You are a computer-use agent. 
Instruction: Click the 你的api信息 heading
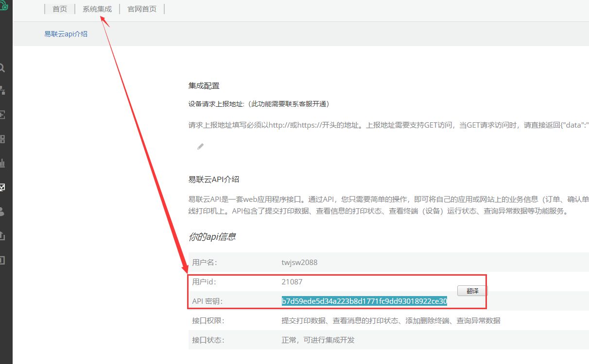coord(212,237)
